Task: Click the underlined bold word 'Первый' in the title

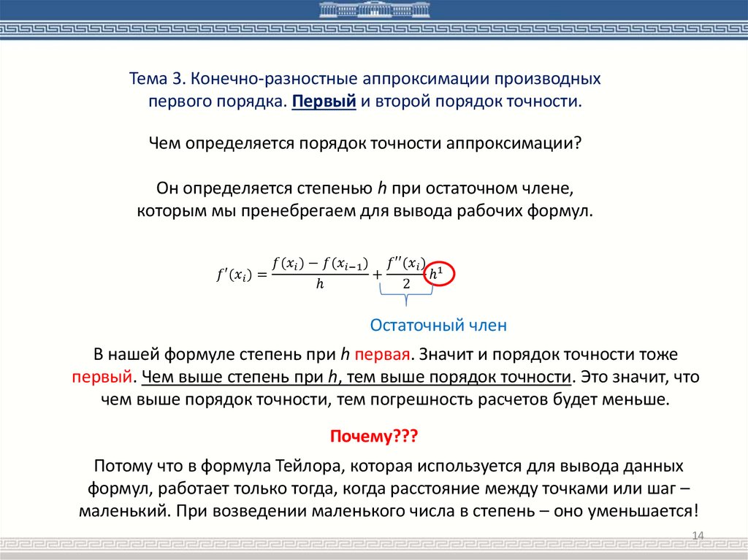Action: point(324,101)
